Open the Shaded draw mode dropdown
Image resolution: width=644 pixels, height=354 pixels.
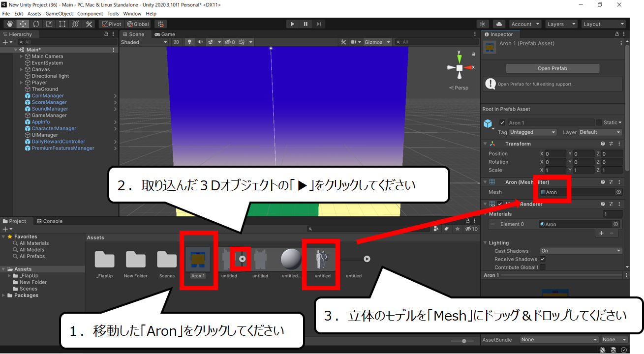144,42
